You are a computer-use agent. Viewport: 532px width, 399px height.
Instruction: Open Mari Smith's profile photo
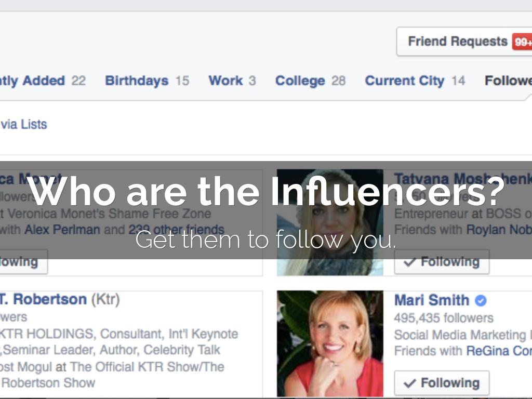[x=330, y=343]
